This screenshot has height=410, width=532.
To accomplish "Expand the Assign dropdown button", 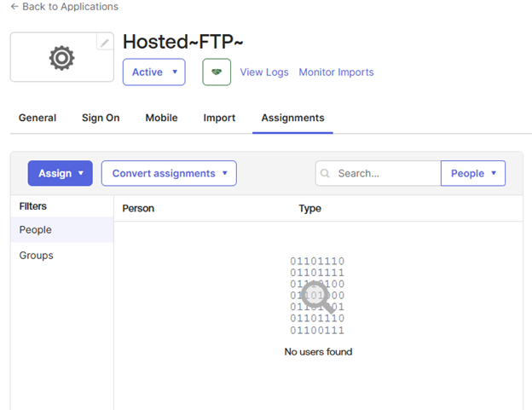I will 60,173.
